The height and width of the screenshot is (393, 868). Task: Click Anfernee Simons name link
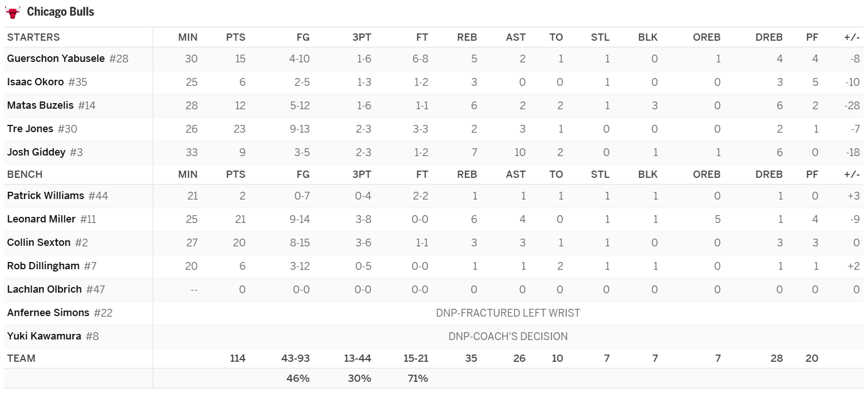click(x=48, y=313)
